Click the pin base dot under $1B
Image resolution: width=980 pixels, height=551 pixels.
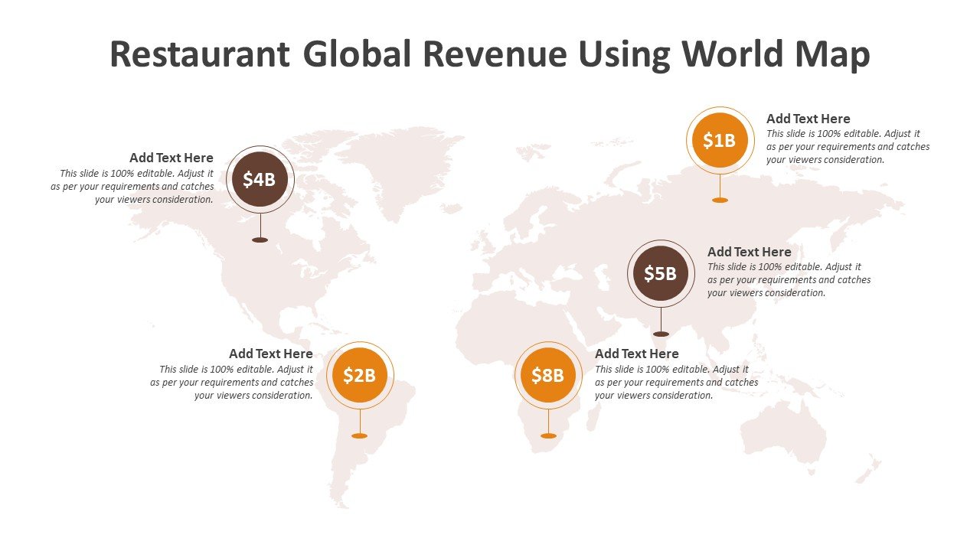720,200
